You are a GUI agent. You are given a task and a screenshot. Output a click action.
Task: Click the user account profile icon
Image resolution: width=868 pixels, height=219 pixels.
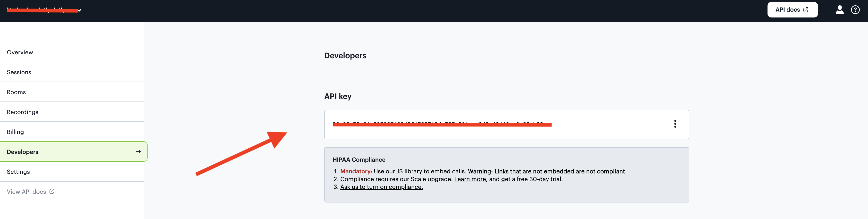tap(839, 10)
